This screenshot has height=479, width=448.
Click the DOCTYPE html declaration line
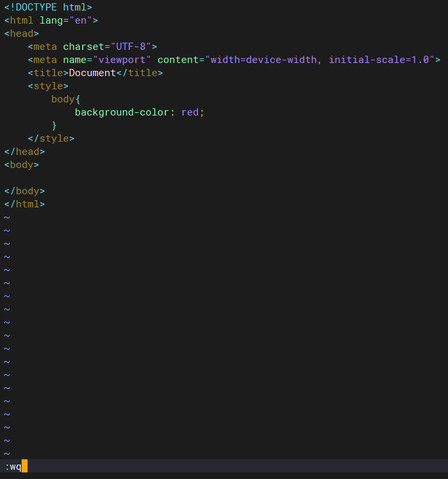pos(48,7)
